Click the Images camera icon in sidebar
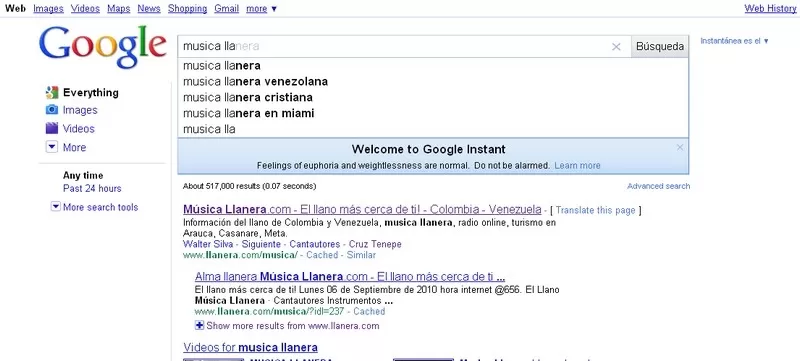The height and width of the screenshot is (361, 800). (x=52, y=110)
